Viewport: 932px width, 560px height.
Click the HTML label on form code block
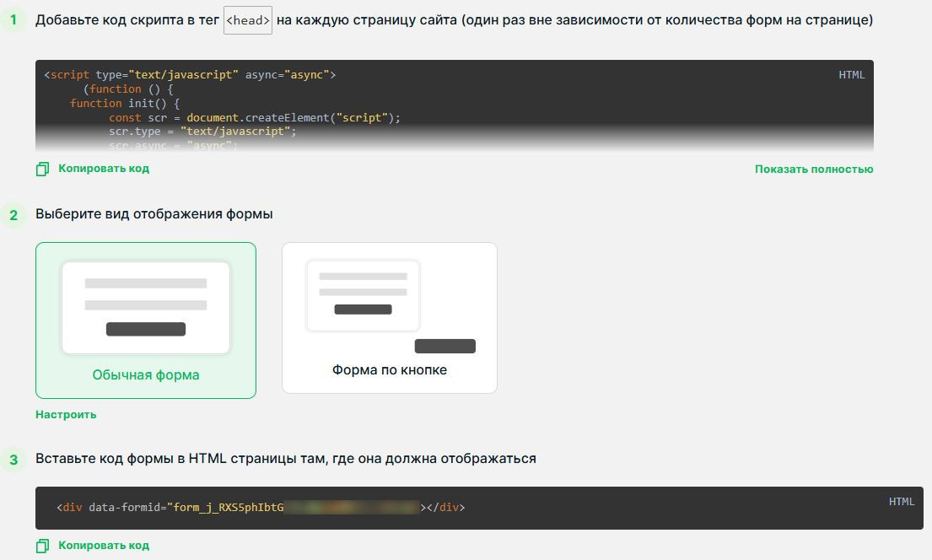point(902,502)
